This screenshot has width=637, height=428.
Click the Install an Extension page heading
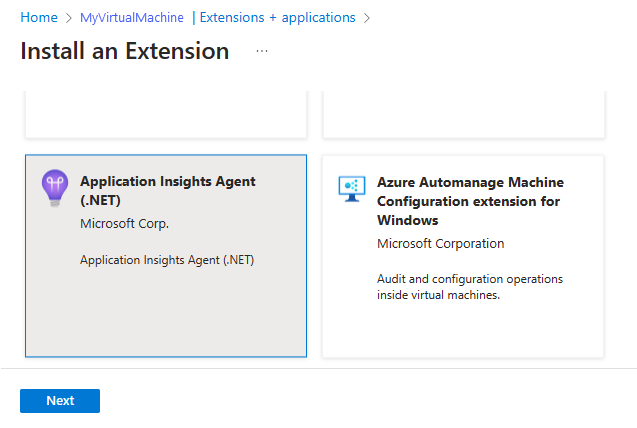(x=124, y=51)
